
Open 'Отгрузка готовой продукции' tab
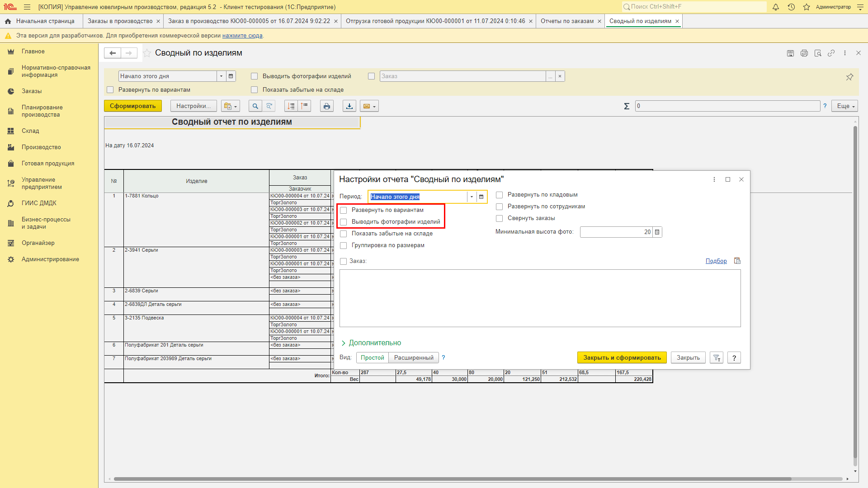(x=435, y=21)
